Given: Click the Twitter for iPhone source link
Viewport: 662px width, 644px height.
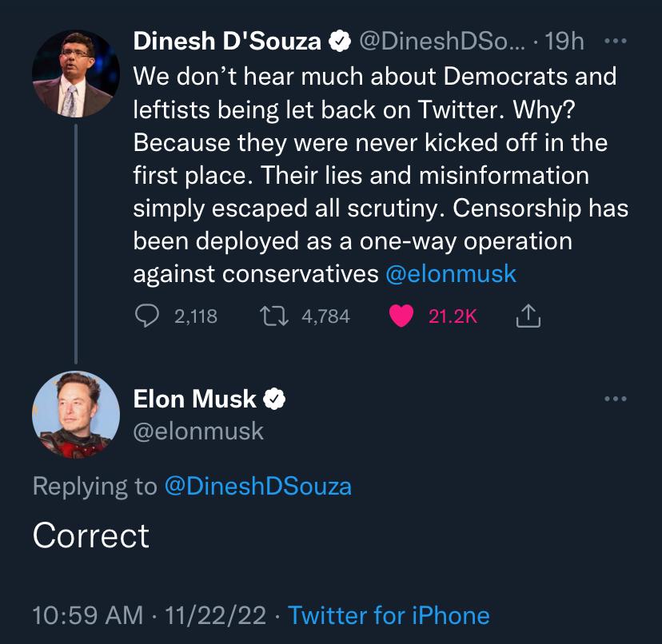Looking at the screenshot, I should pos(389,615).
